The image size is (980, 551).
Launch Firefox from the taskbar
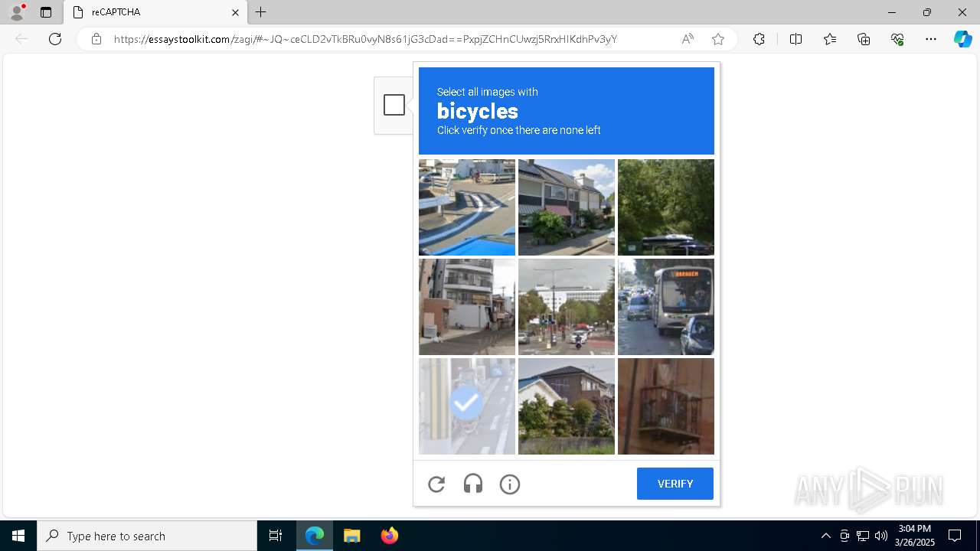click(x=390, y=536)
